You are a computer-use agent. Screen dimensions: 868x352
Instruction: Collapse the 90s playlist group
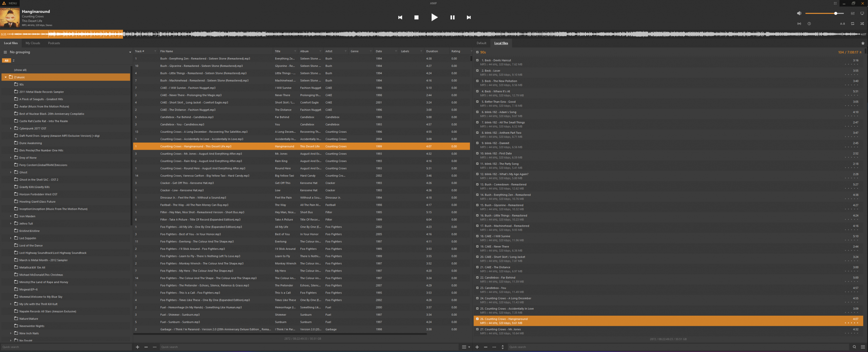(861, 52)
